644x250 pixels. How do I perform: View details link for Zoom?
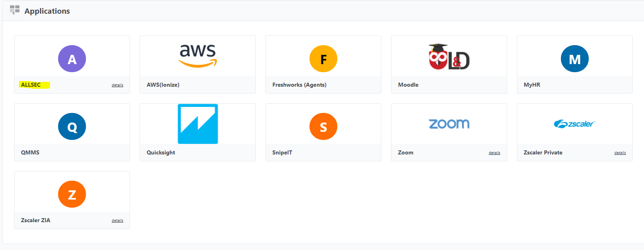click(494, 153)
